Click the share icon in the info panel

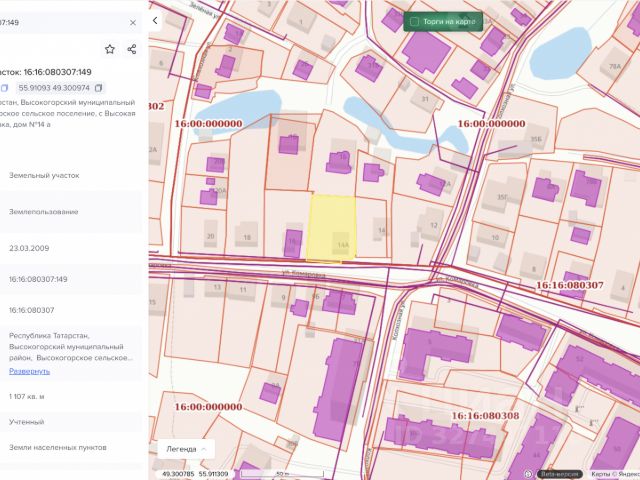tap(131, 48)
